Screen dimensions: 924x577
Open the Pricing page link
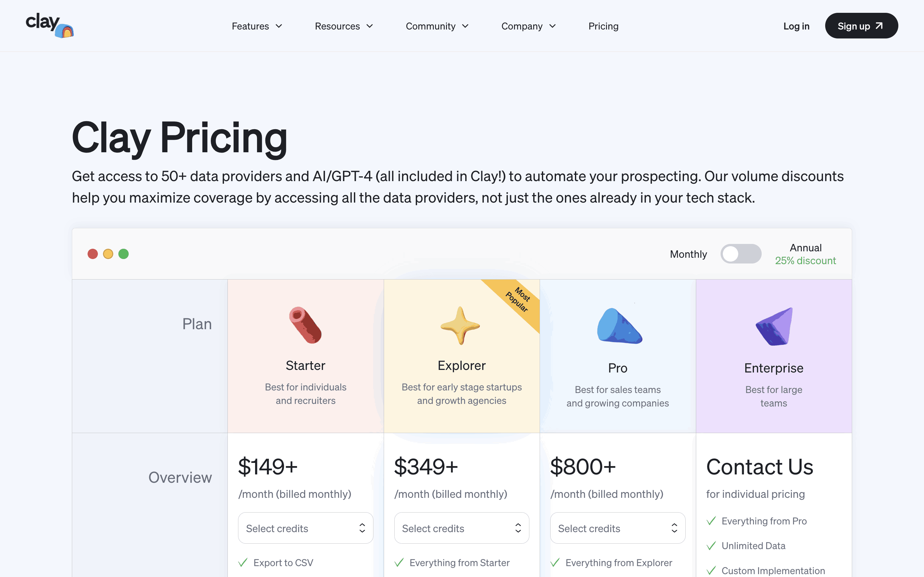coord(603,26)
